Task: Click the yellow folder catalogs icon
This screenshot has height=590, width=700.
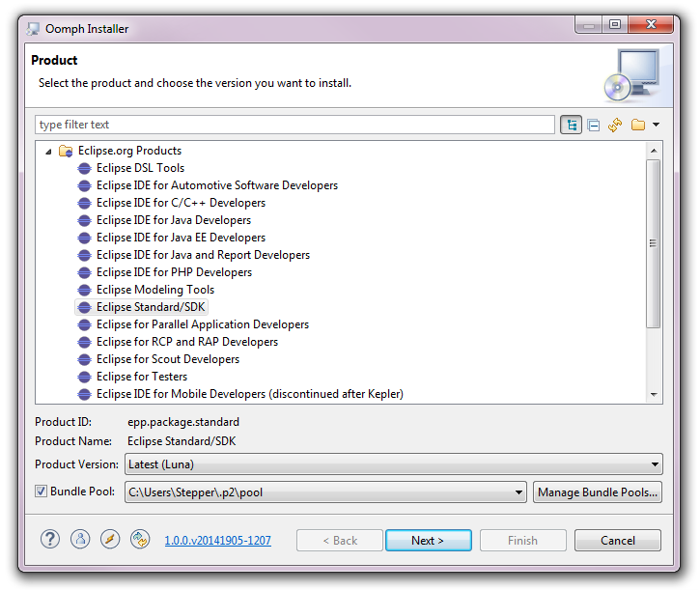Action: point(638,125)
